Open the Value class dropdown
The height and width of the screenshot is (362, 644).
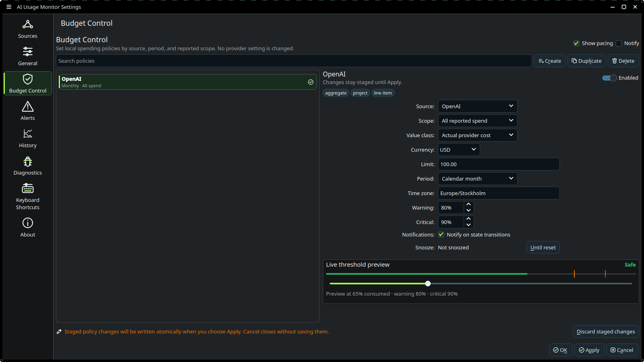[477, 135]
